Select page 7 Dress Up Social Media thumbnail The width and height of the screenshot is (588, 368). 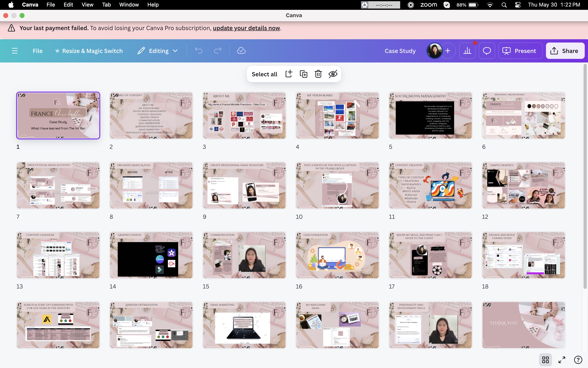point(58,185)
